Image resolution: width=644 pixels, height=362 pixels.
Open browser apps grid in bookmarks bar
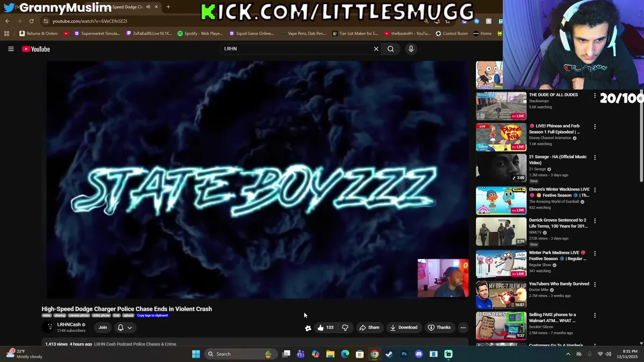click(x=7, y=34)
